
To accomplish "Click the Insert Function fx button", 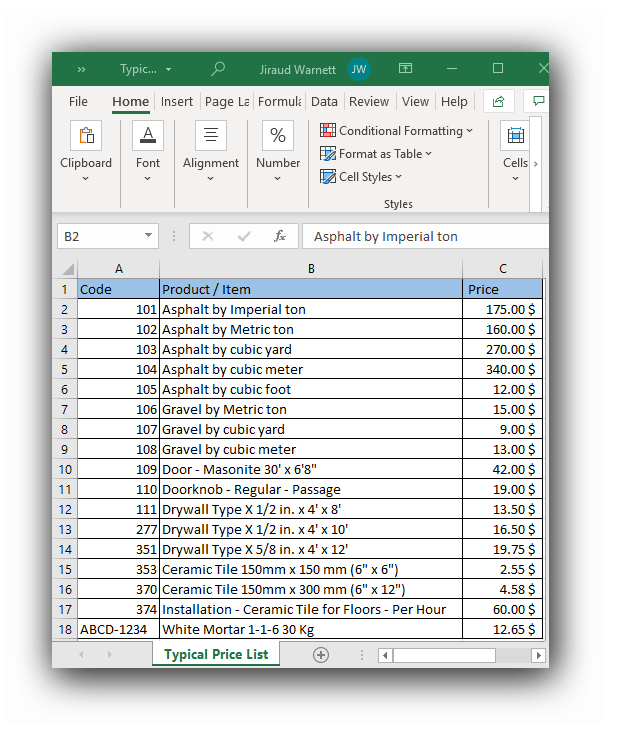I will pos(280,237).
